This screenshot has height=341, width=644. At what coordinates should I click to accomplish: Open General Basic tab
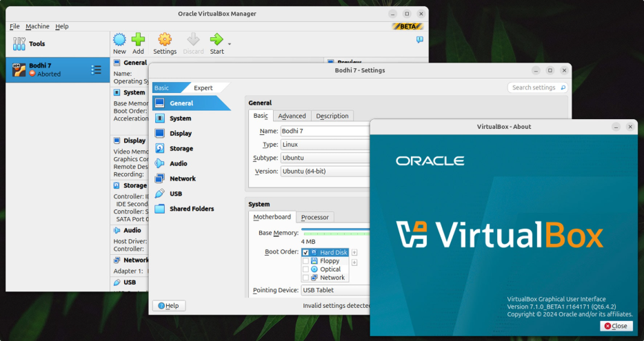(x=261, y=116)
